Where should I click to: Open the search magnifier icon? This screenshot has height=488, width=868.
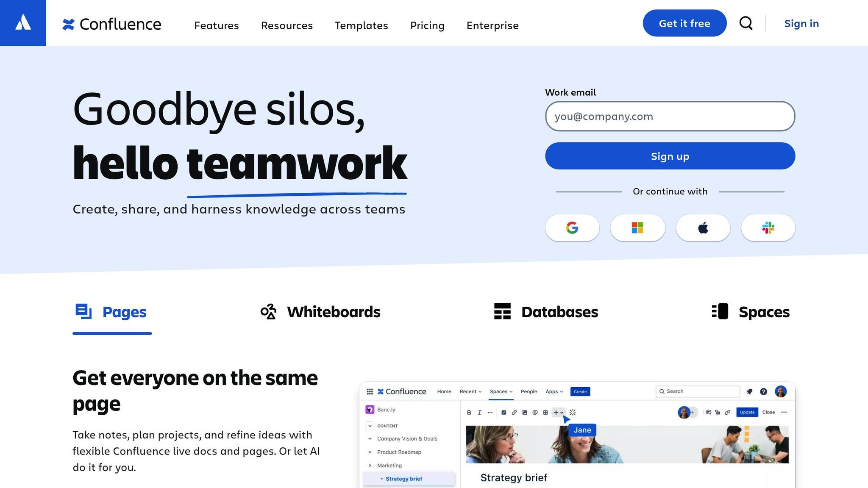746,23
